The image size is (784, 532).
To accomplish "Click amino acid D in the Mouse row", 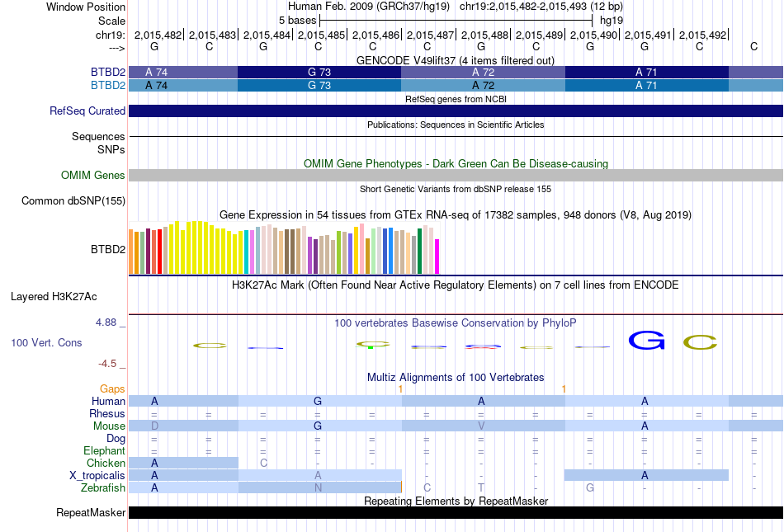I will pos(154,426).
